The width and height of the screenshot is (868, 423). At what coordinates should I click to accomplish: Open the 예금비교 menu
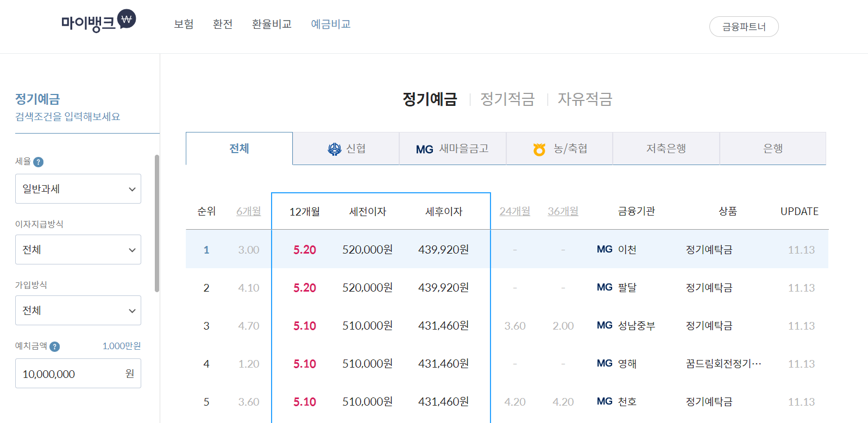coord(331,24)
